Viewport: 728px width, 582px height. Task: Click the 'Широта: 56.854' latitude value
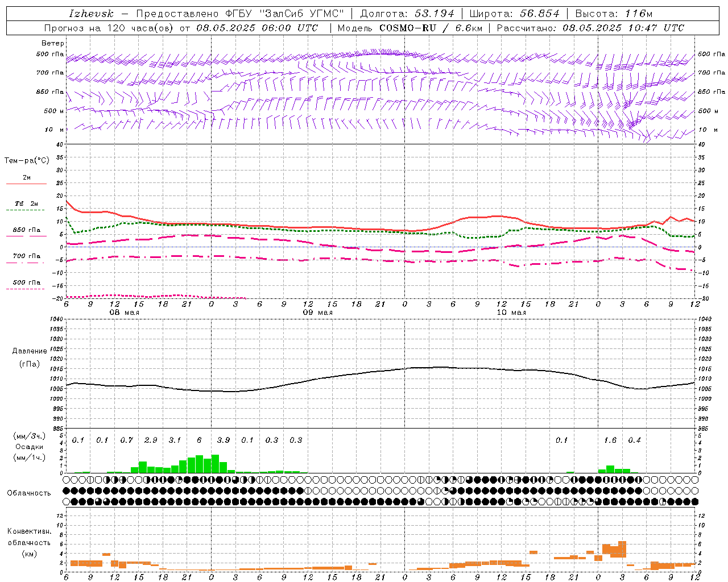click(x=514, y=14)
